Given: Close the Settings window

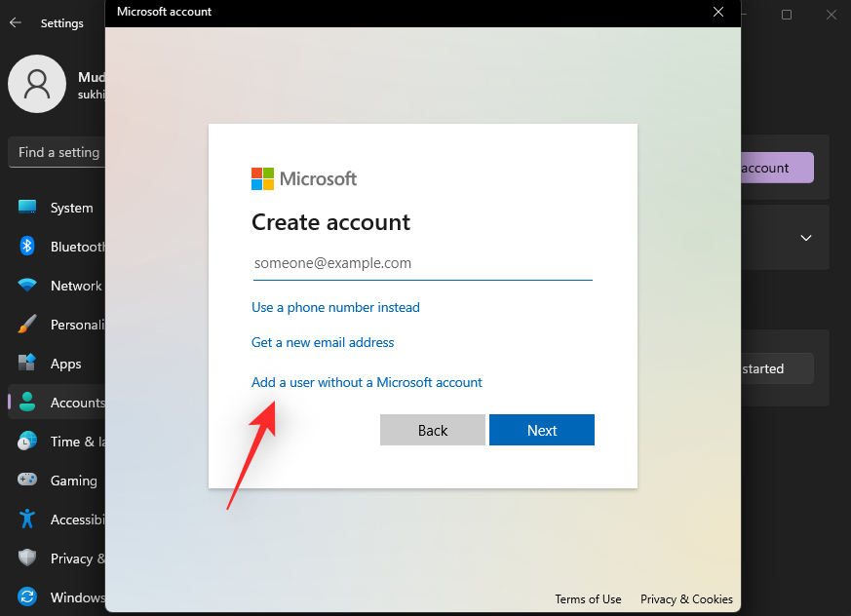Looking at the screenshot, I should pyautogui.click(x=831, y=15).
